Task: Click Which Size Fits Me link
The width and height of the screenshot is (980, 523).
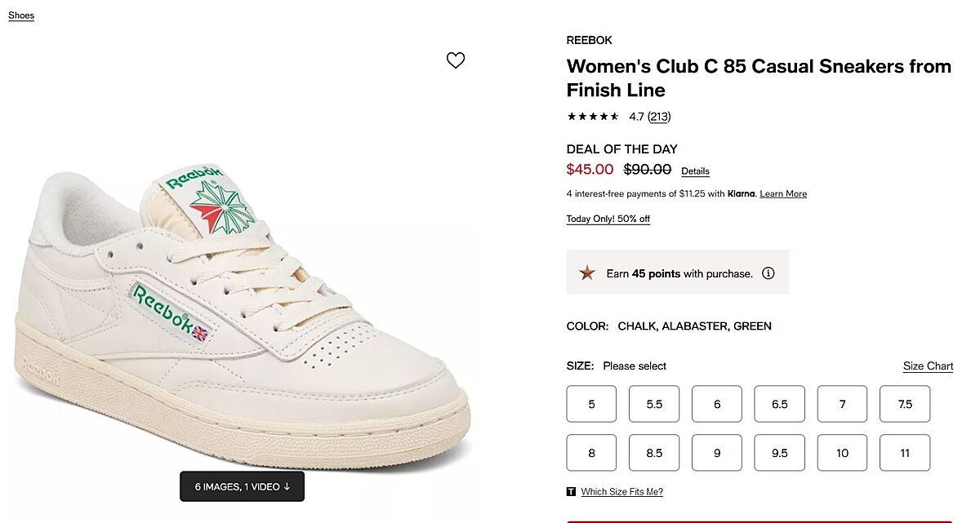Action: [621, 492]
